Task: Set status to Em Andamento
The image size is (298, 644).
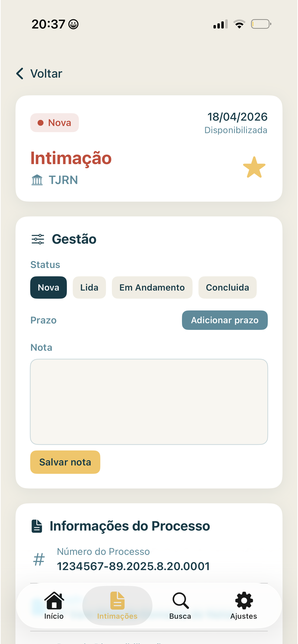Action: click(x=152, y=287)
